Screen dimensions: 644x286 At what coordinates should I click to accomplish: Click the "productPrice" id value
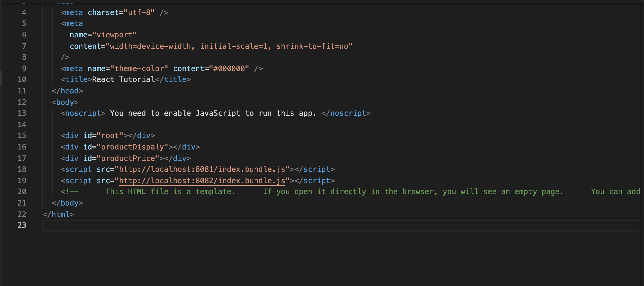128,158
